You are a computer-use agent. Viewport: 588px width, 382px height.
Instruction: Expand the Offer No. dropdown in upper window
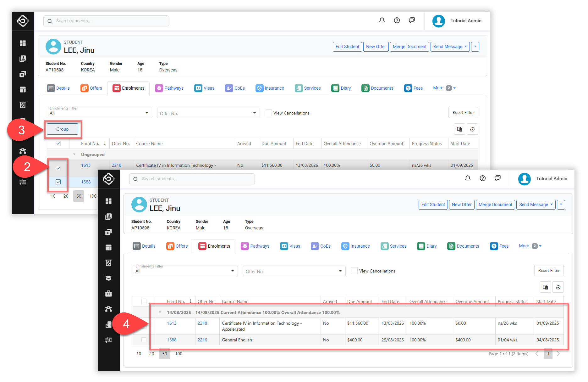[x=208, y=113]
